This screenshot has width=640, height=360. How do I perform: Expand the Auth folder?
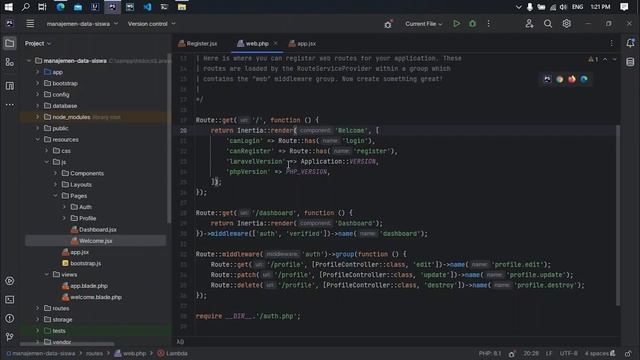pyautogui.click(x=64, y=207)
